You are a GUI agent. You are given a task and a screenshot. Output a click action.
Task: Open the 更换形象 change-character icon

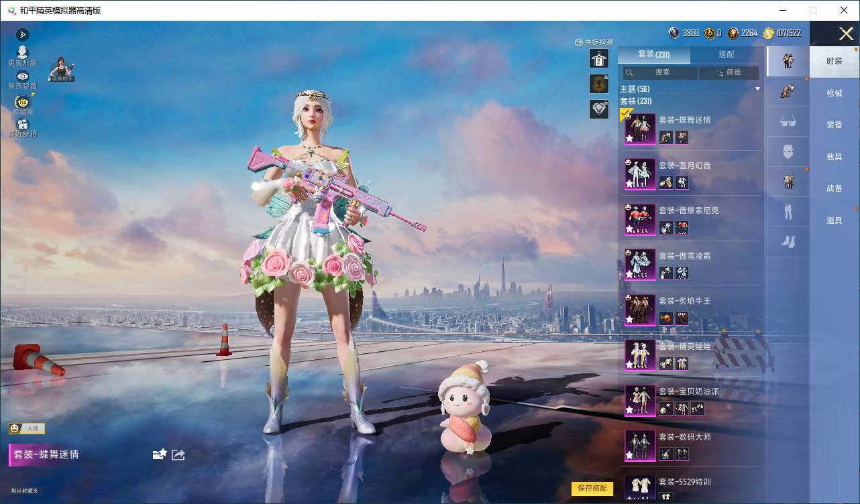tap(23, 53)
